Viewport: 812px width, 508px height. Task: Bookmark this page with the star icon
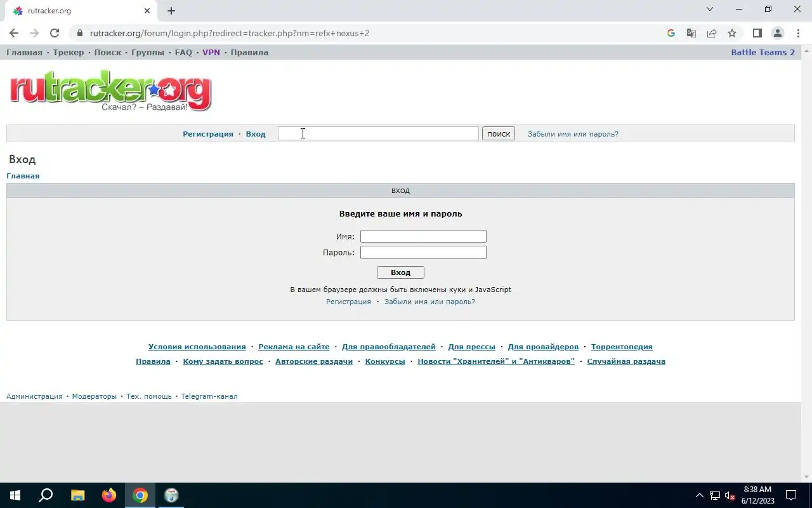732,33
